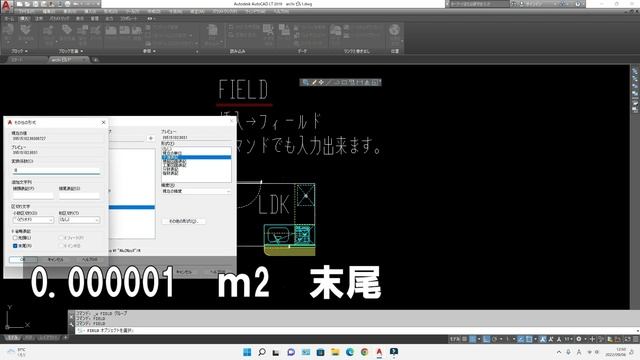Open snap settings dropdown arrow in status bar
This screenshot has height=360, width=640.
coord(478,339)
